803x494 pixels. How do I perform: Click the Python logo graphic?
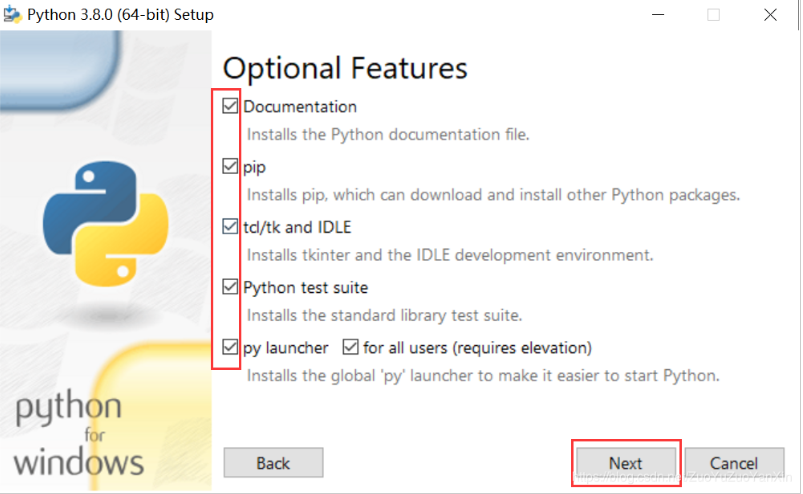point(105,224)
